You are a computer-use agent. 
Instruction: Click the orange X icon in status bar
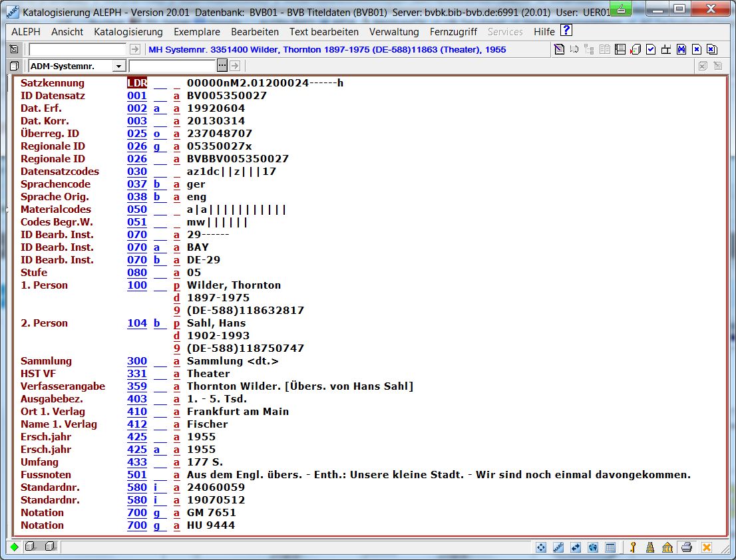[707, 547]
